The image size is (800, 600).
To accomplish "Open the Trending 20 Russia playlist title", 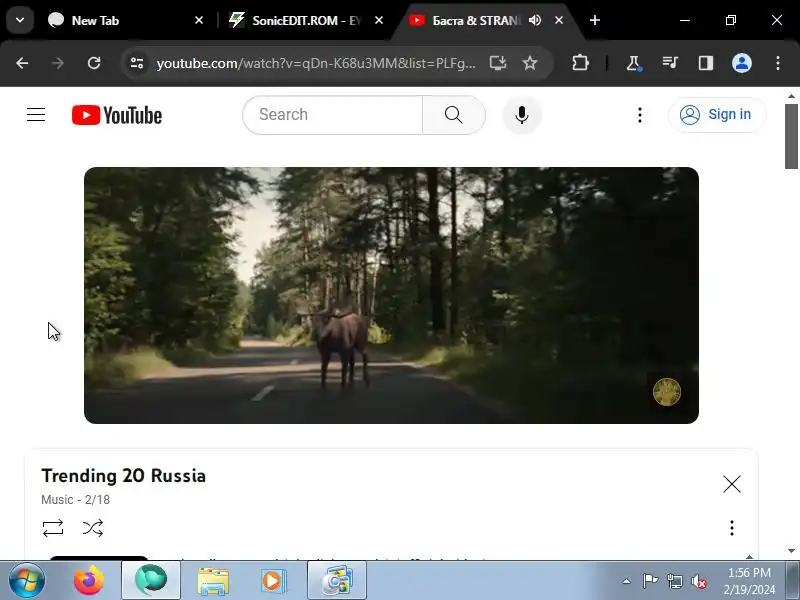I will coord(123,476).
